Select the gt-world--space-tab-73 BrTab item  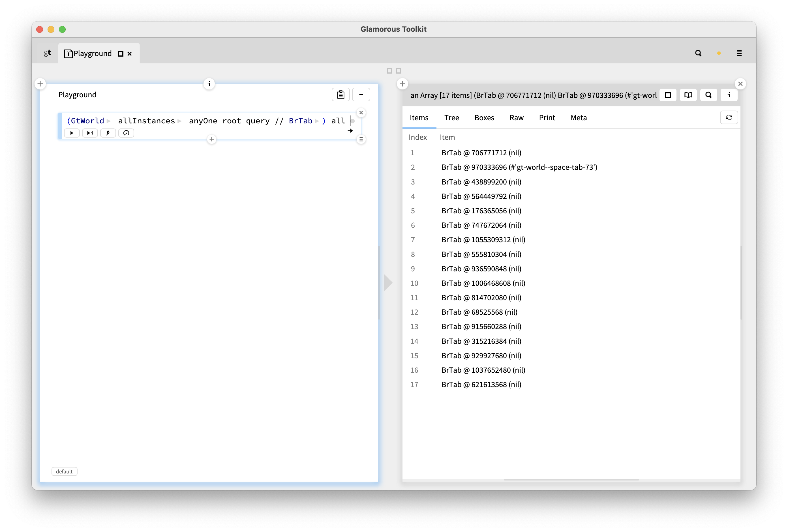point(519,167)
